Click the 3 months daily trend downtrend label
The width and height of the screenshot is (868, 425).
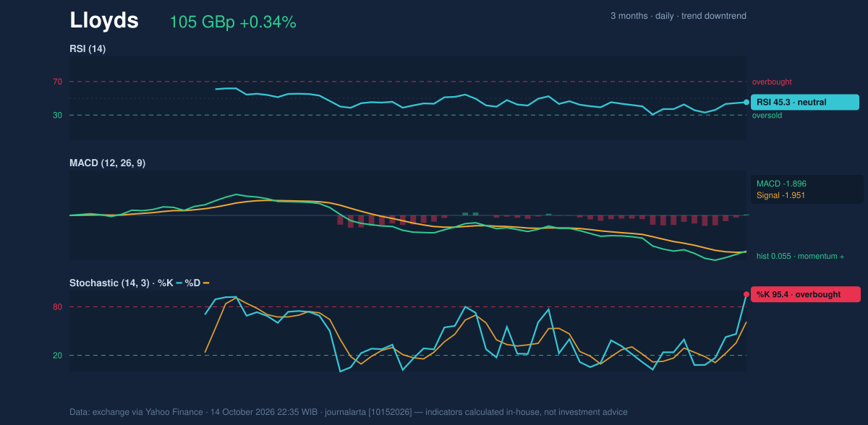(678, 16)
